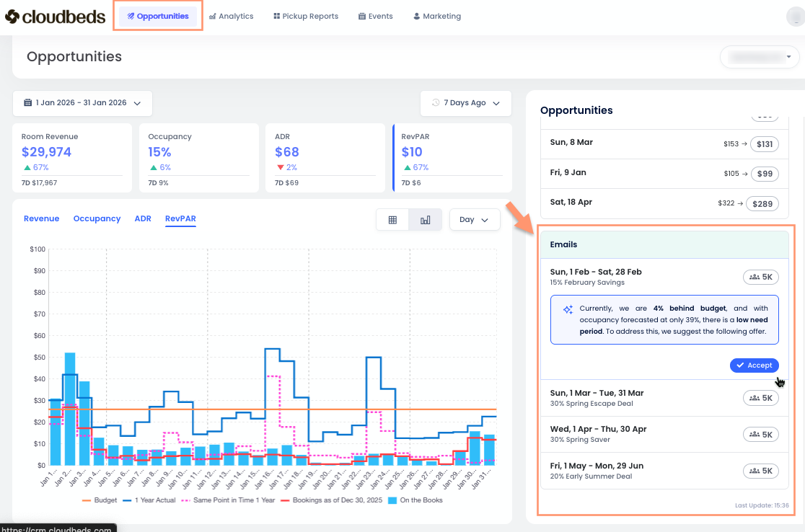Click the 5K audience badge for Spring Escape Deal
Viewport: 805px width, 532px height.
coord(761,398)
